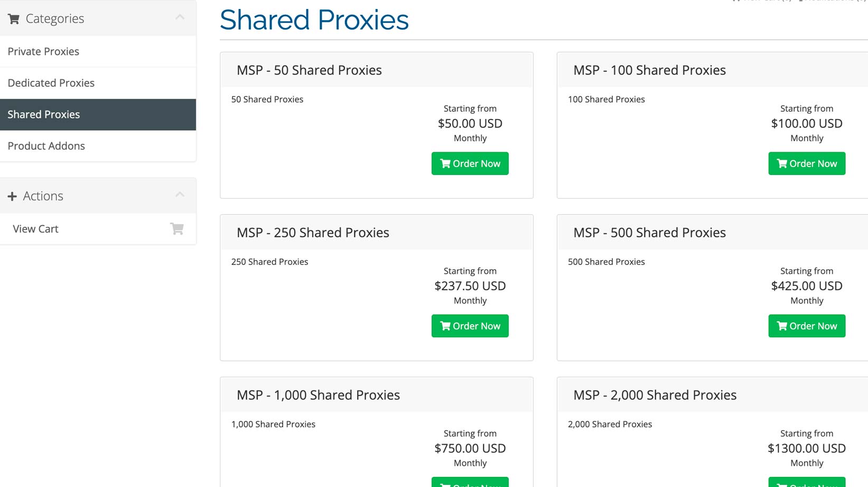
Task: Order the MSP - 50 Shared Proxies plan
Action: coord(470,163)
